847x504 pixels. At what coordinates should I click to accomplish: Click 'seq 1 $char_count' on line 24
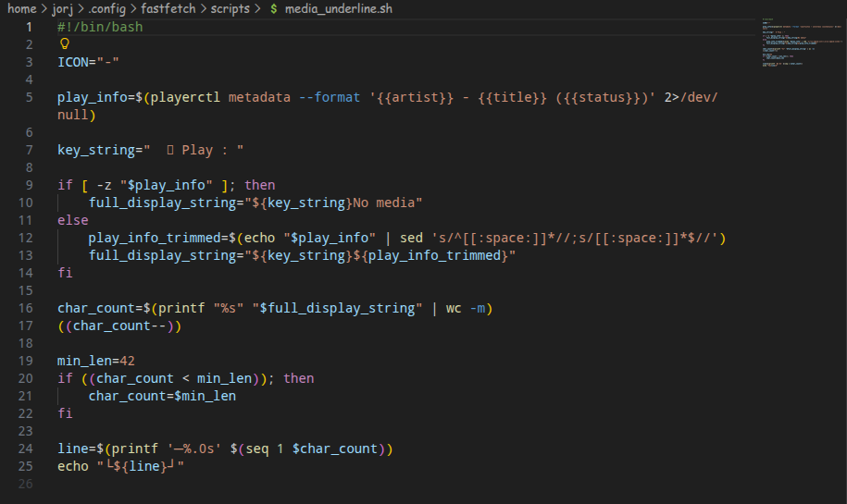[312, 449]
